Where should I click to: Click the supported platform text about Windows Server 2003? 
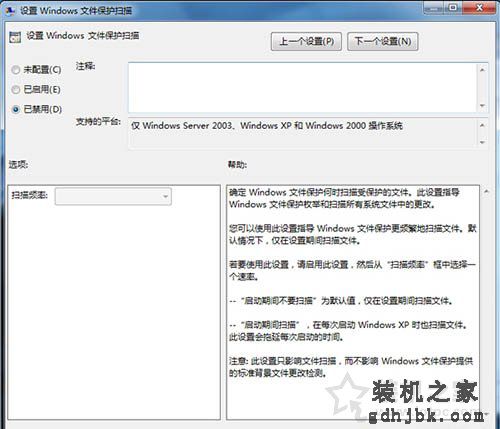[x=267, y=126]
